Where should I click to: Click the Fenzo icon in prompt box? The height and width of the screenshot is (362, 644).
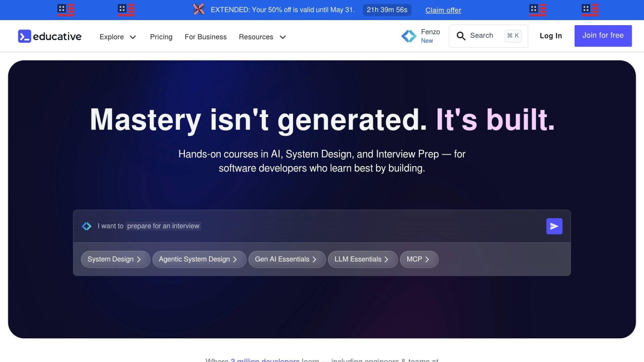87,226
